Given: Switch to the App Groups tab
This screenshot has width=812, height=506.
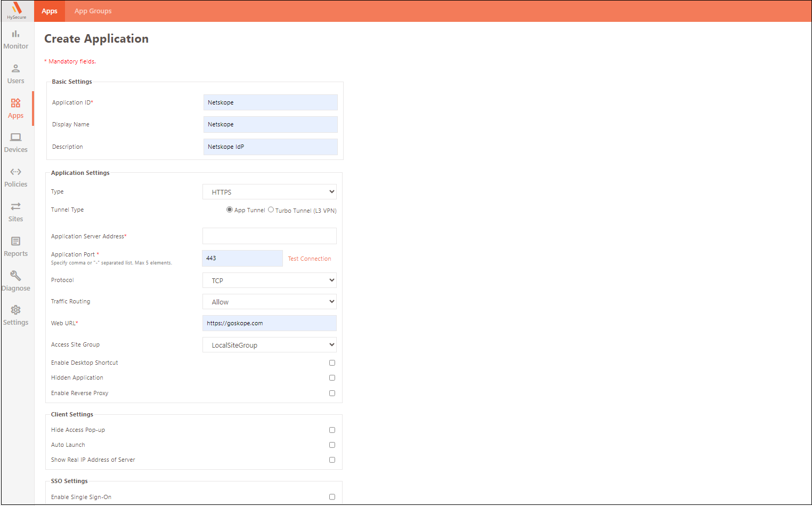Looking at the screenshot, I should 93,11.
